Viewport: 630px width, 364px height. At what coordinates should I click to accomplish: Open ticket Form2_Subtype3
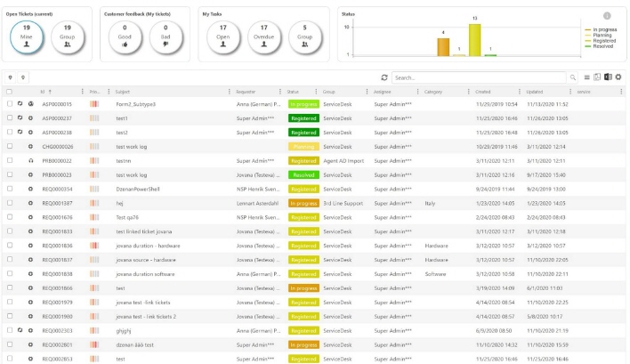click(x=136, y=104)
